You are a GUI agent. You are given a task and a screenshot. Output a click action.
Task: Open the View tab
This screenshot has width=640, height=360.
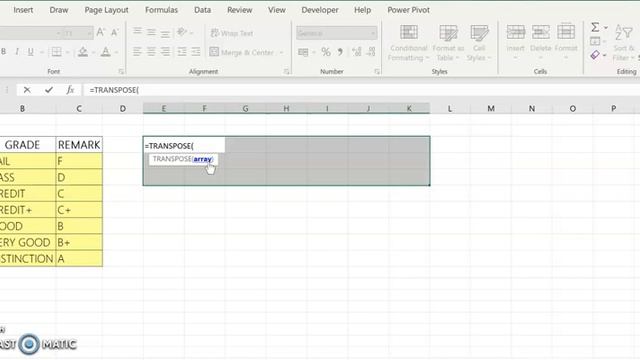click(x=277, y=10)
